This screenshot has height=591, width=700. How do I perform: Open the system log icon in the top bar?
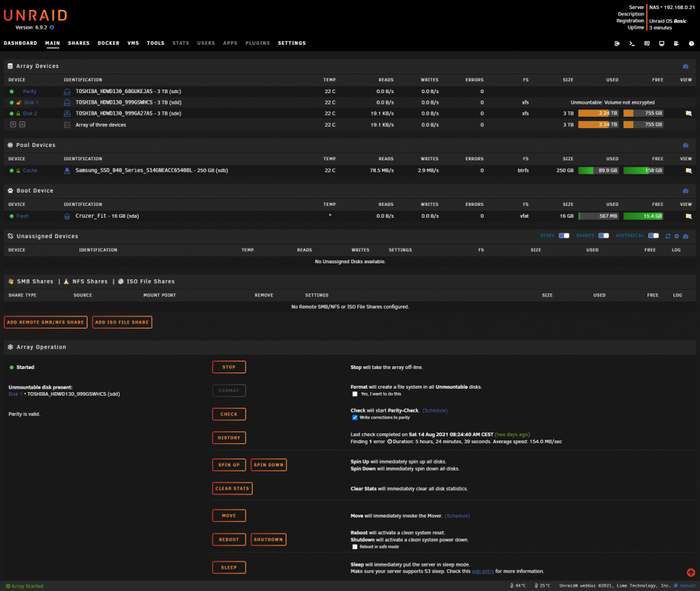coord(676,43)
